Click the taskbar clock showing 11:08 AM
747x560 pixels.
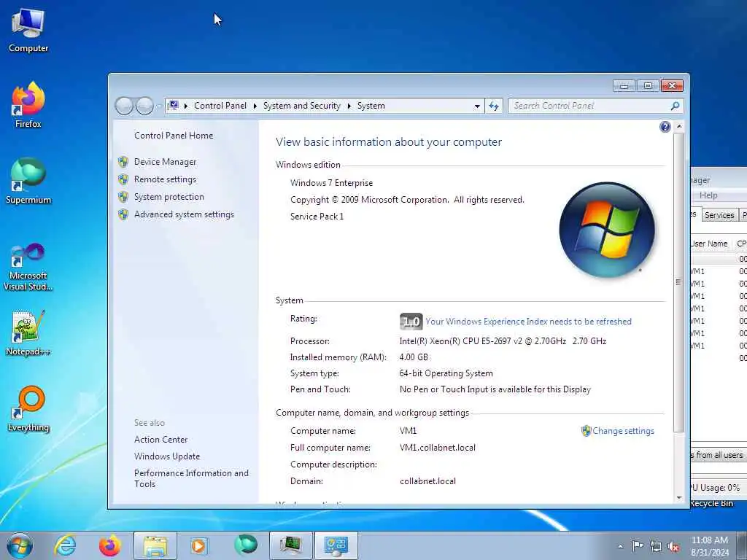[709, 545]
